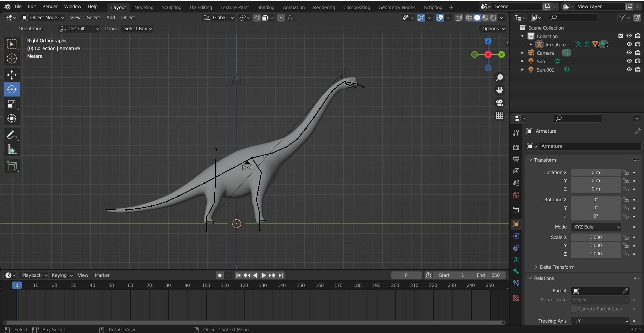Pin the Armature properties panel
644x333 pixels.
[637, 131]
